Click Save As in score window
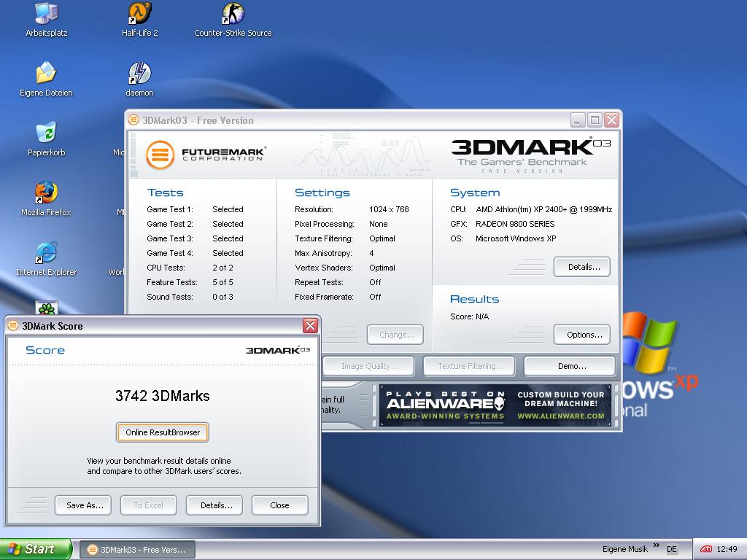 pyautogui.click(x=83, y=505)
